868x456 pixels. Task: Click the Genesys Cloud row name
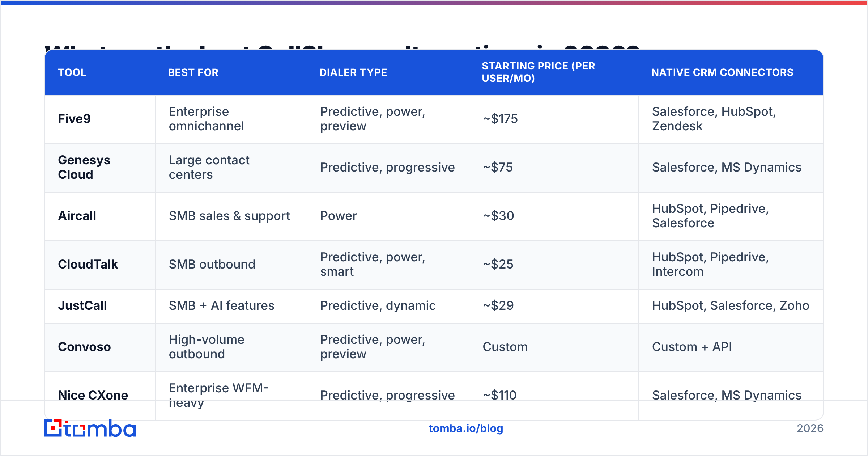point(84,167)
